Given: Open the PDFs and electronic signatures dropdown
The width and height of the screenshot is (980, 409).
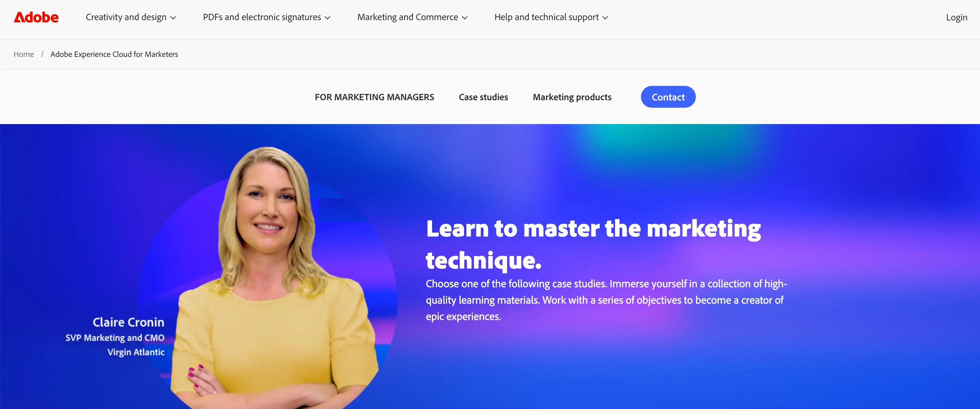Looking at the screenshot, I should click(267, 17).
